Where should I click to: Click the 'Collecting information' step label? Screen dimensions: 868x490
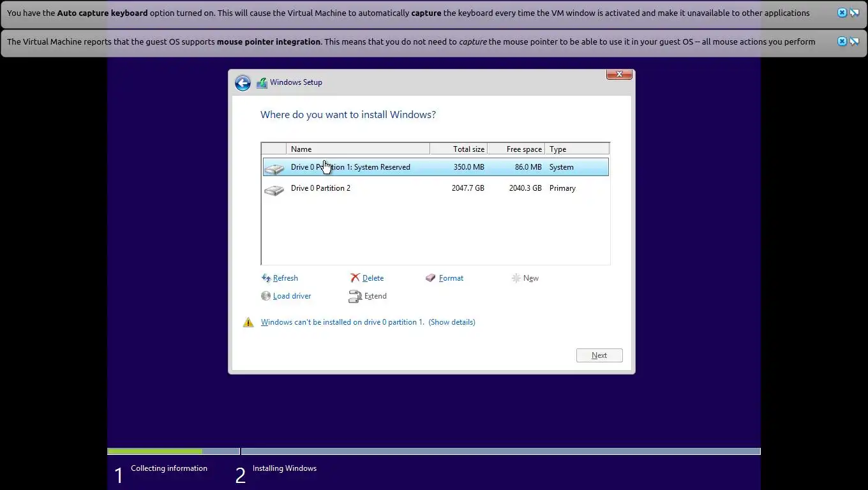click(169, 468)
